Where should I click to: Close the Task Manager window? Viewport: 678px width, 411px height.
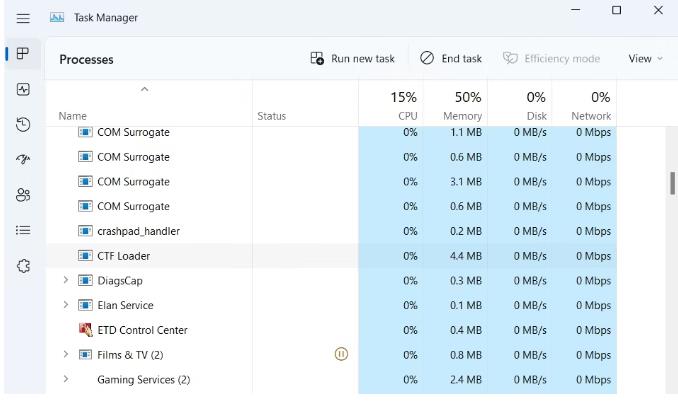pos(658,10)
